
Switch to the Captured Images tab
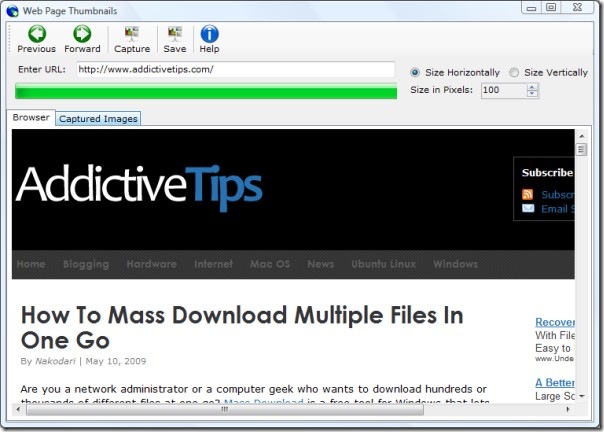coord(98,119)
